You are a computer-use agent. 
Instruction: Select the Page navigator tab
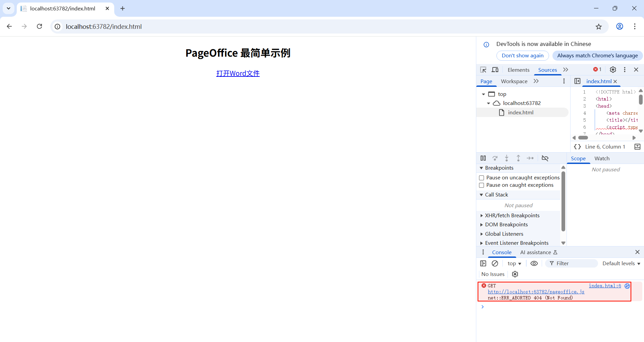pos(486,81)
